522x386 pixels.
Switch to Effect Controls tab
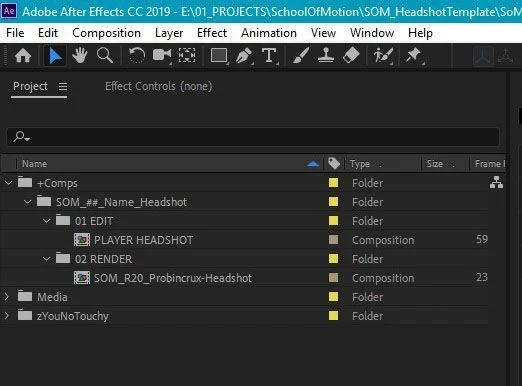coord(159,86)
